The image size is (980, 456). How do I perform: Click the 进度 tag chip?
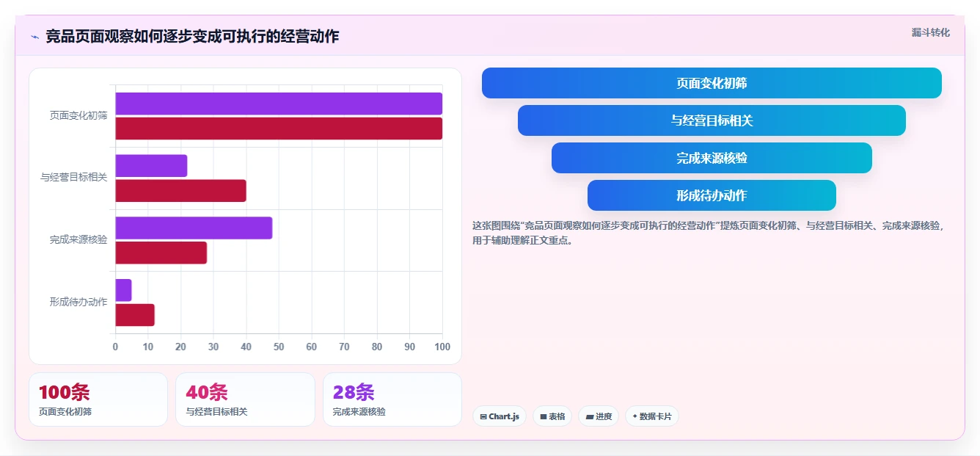599,416
